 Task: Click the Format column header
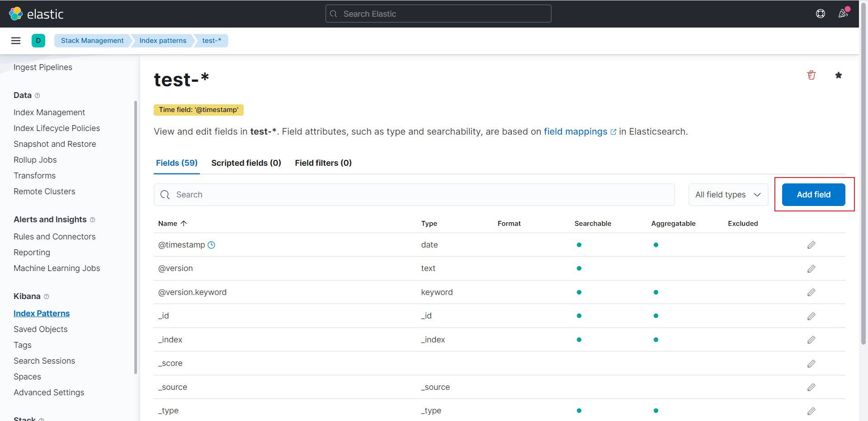point(509,223)
